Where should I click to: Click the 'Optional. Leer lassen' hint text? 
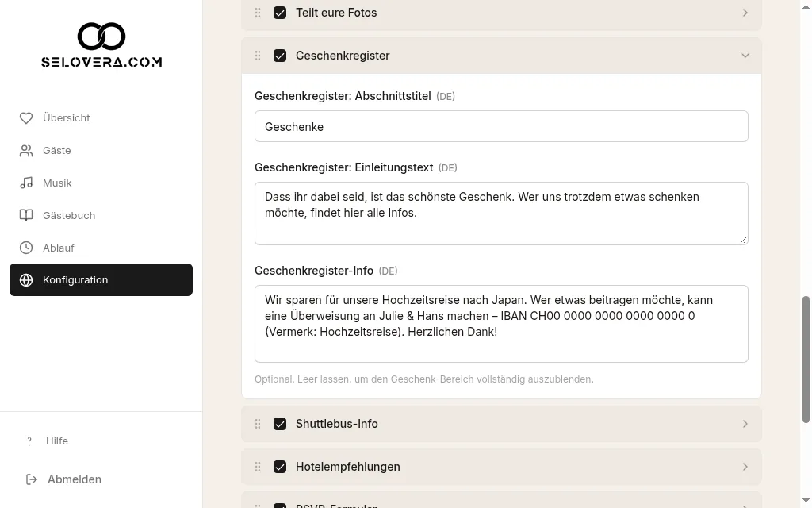point(424,379)
